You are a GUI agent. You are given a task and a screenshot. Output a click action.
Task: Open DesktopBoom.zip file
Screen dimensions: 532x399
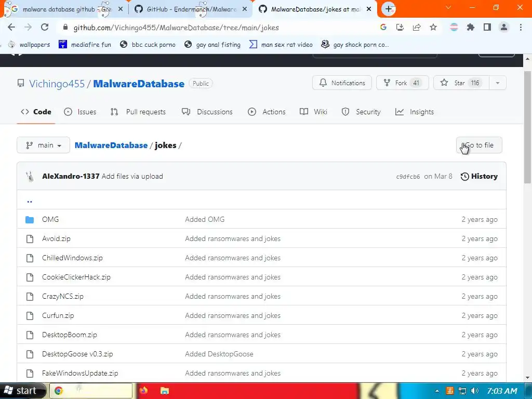pos(70,335)
